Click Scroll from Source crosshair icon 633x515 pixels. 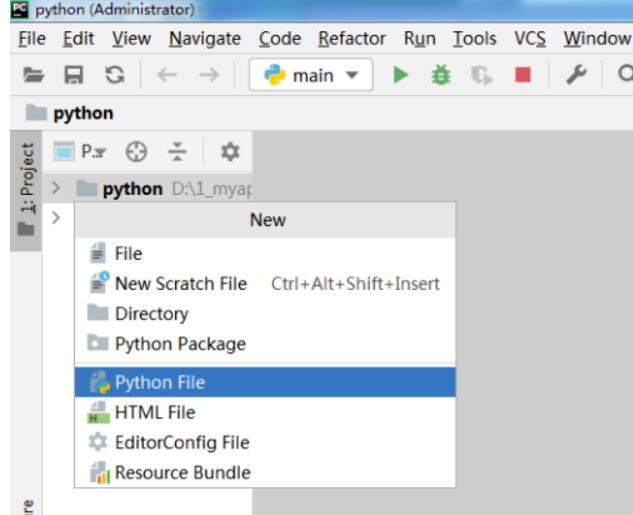[x=136, y=152]
